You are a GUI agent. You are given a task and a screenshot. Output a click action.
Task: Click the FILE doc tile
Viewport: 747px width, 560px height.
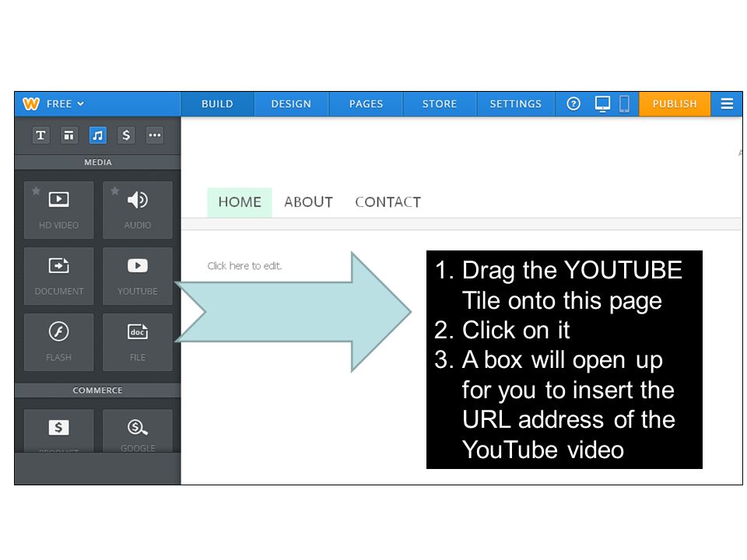(x=138, y=342)
